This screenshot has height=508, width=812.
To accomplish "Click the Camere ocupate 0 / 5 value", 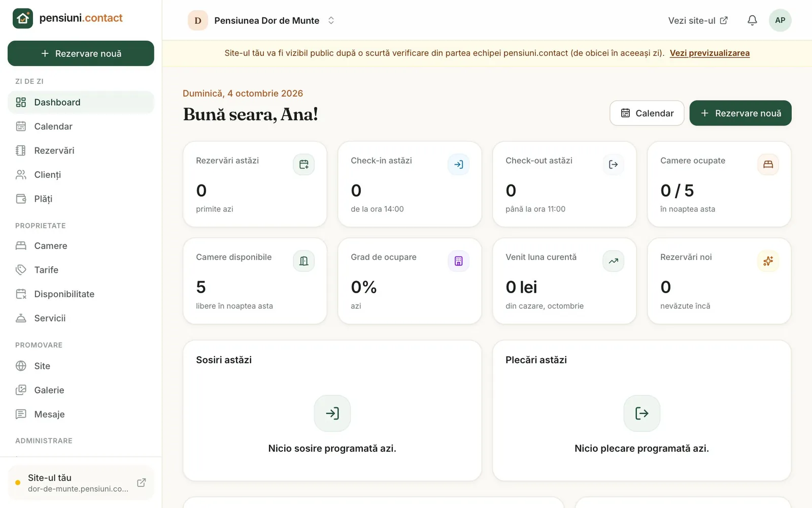I will [x=677, y=190].
